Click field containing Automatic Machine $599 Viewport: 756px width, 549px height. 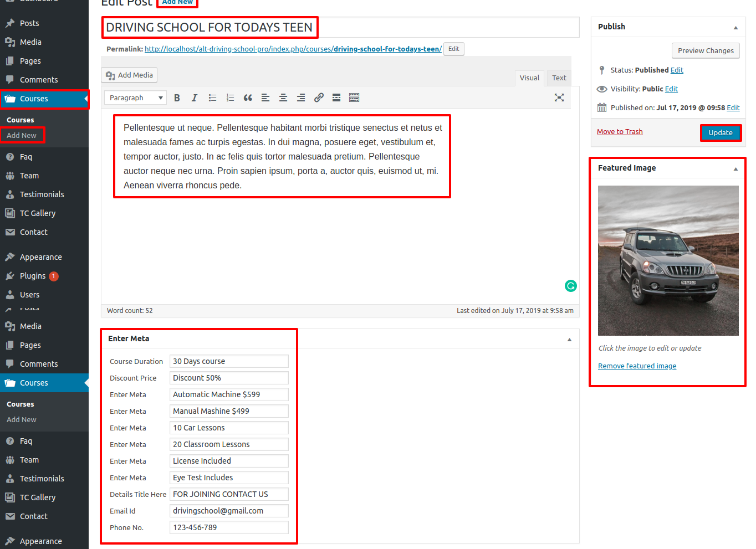coord(229,394)
